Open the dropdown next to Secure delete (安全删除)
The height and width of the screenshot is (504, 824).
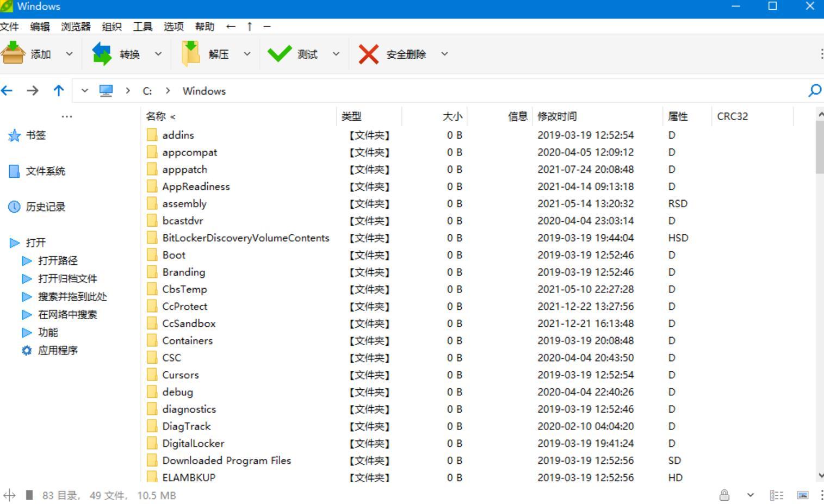[444, 54]
